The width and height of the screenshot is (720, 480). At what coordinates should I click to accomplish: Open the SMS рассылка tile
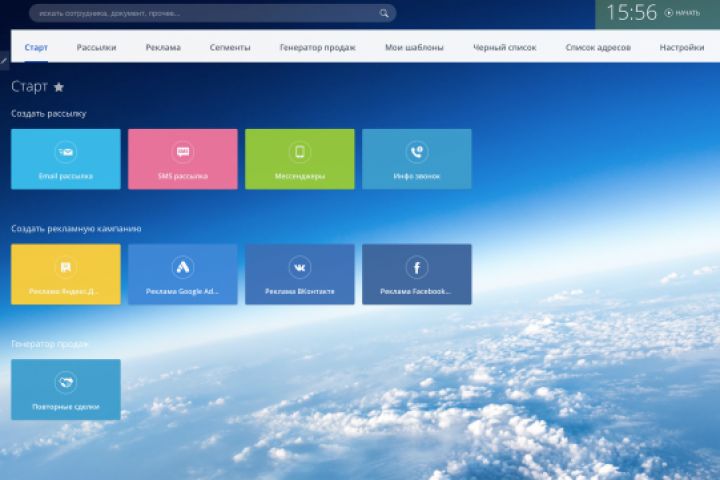(x=183, y=159)
